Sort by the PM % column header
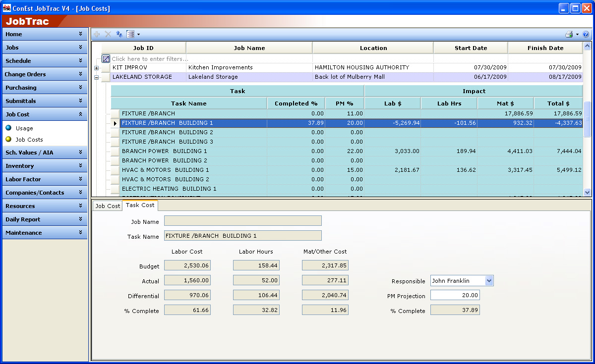This screenshot has width=595, height=364. [345, 104]
